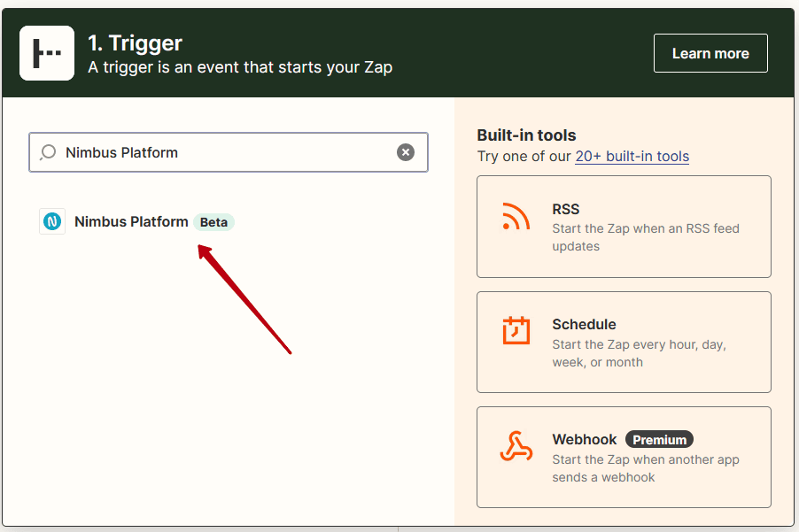Select the Webhook icon
Screen dimensions: 799x532
(x=516, y=446)
